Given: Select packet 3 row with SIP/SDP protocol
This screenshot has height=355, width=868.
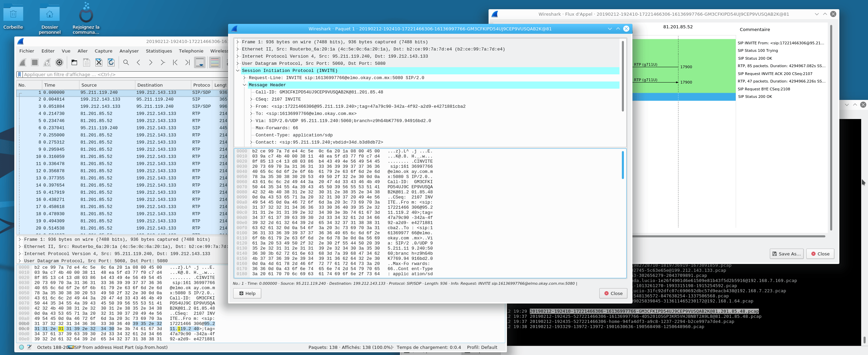Looking at the screenshot, I should (x=123, y=106).
